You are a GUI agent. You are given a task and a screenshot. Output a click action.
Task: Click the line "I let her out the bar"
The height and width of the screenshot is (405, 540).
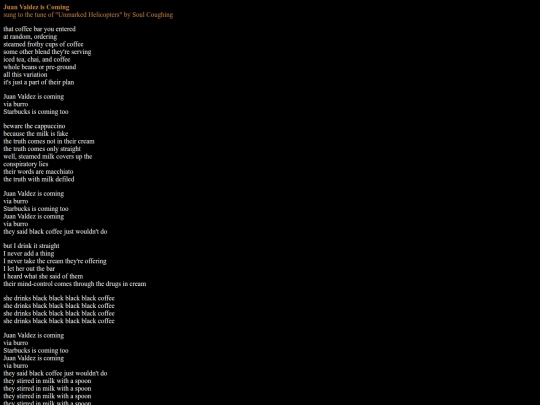click(x=29, y=269)
